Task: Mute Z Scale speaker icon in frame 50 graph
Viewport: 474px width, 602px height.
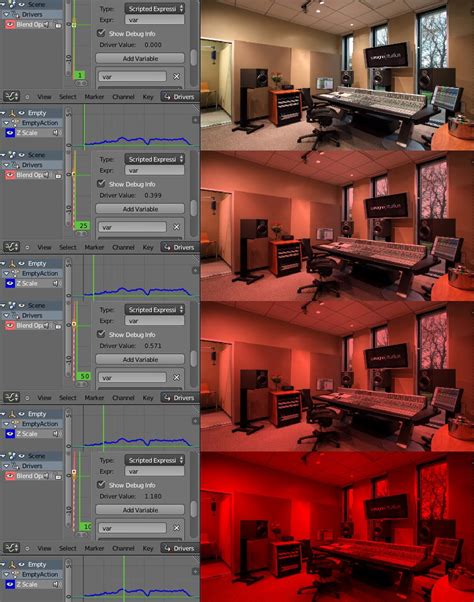Action: tap(56, 434)
